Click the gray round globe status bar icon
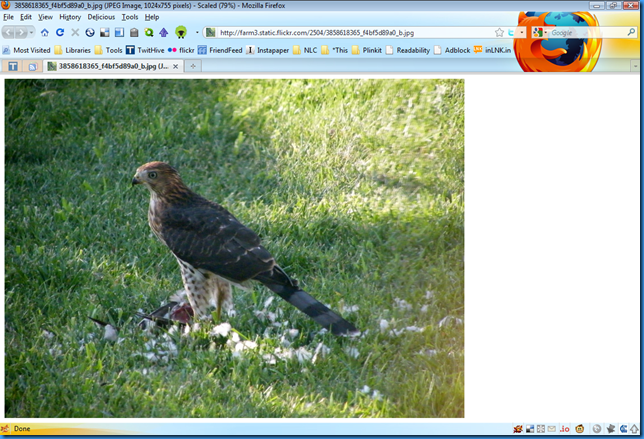This screenshot has width=644, height=439. 597,429
